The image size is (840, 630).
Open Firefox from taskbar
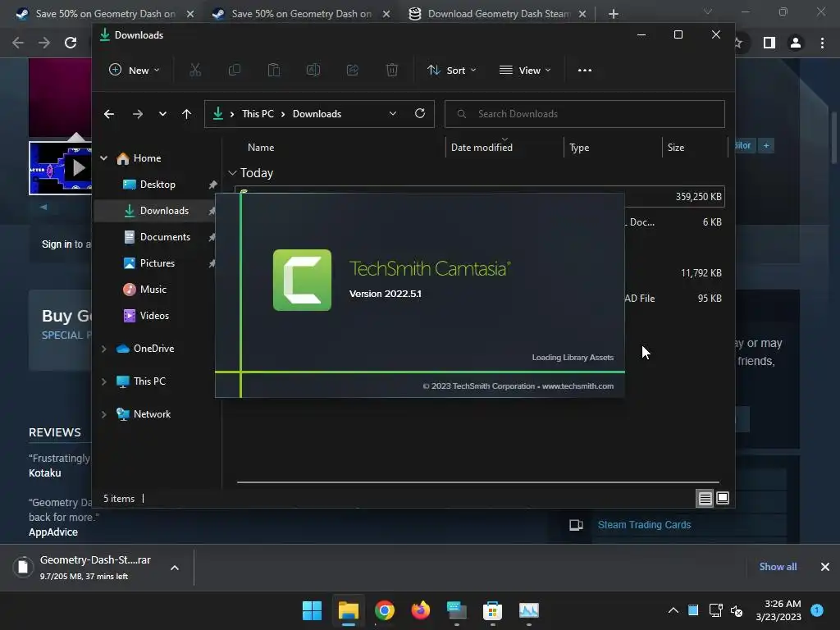tap(421, 610)
